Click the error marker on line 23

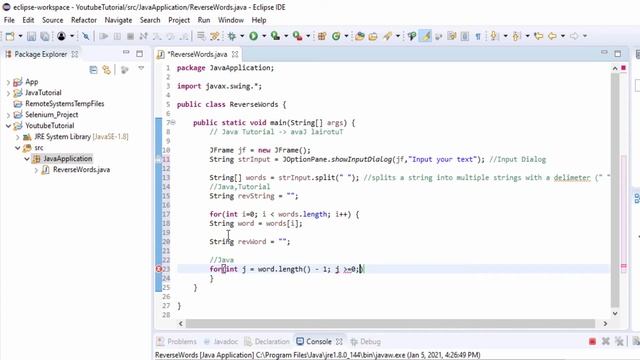(x=159, y=269)
